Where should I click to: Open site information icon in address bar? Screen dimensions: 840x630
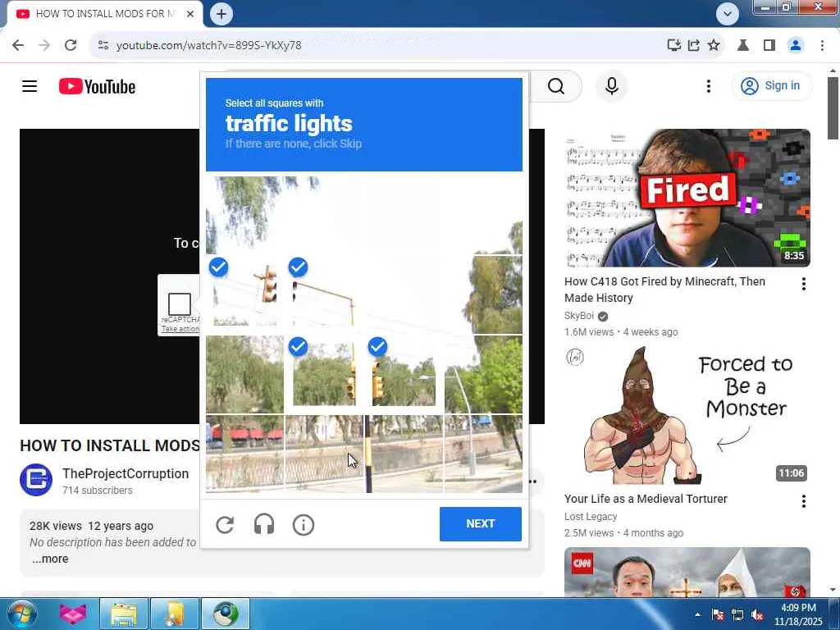coord(103,46)
